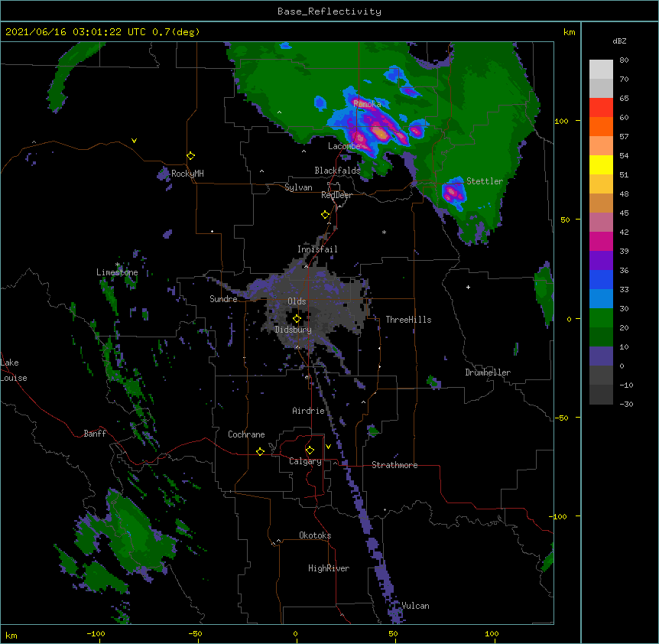
Task: Select the white 70-80 dBZ legend swatch
Action: (x=601, y=69)
